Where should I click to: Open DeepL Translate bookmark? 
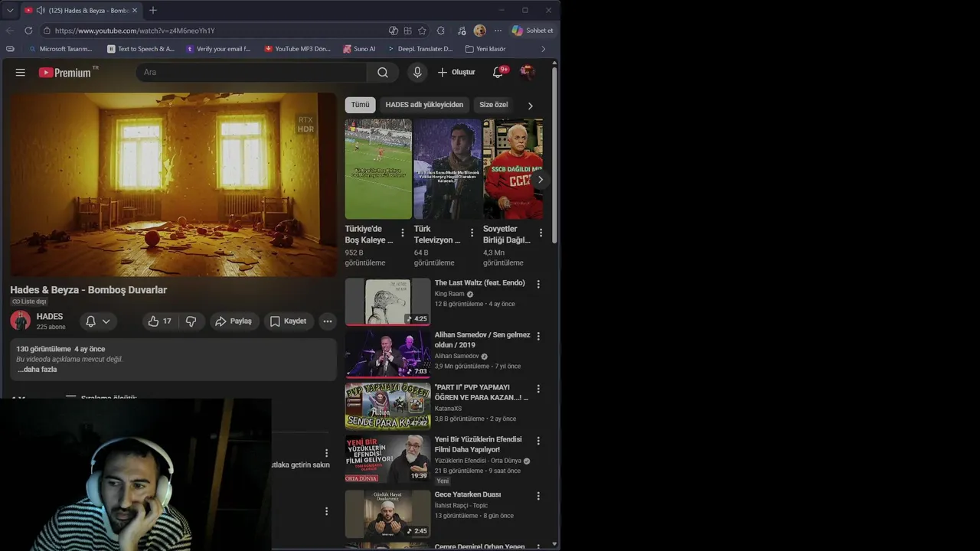point(420,49)
